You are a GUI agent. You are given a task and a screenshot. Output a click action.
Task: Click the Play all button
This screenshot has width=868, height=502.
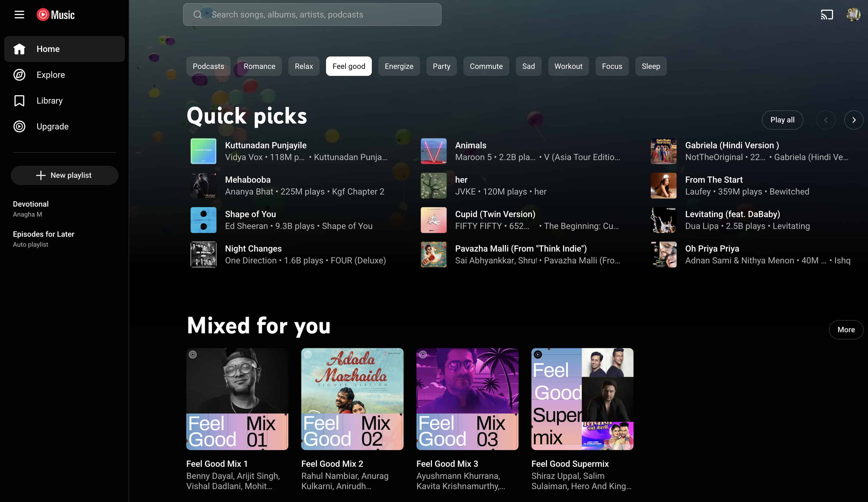(x=782, y=120)
